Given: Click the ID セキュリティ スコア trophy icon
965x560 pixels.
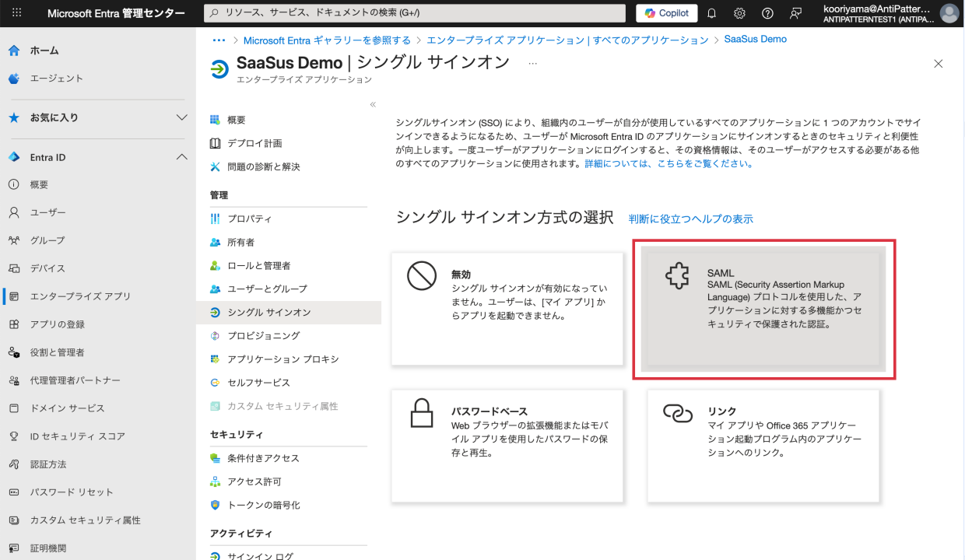Looking at the screenshot, I should (x=14, y=436).
